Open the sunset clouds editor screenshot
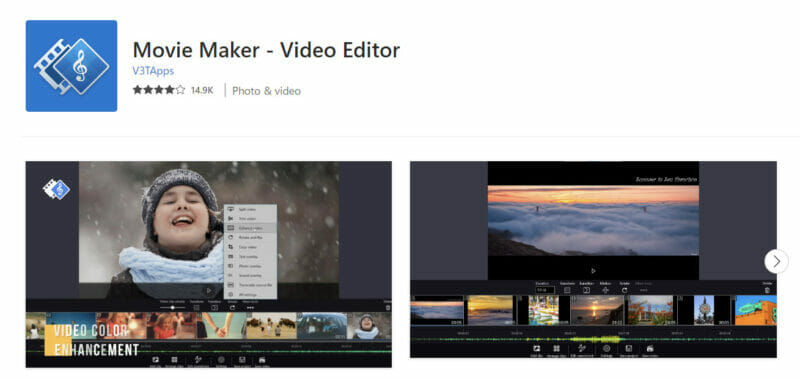The height and width of the screenshot is (378, 800). pyautogui.click(x=593, y=259)
